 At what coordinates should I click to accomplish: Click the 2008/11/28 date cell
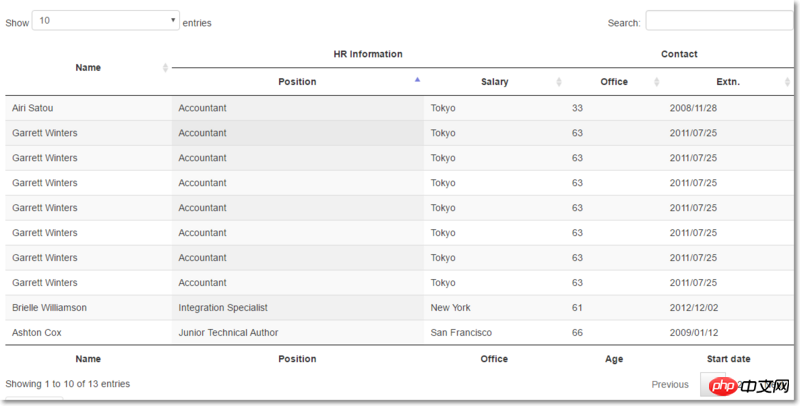[693, 108]
